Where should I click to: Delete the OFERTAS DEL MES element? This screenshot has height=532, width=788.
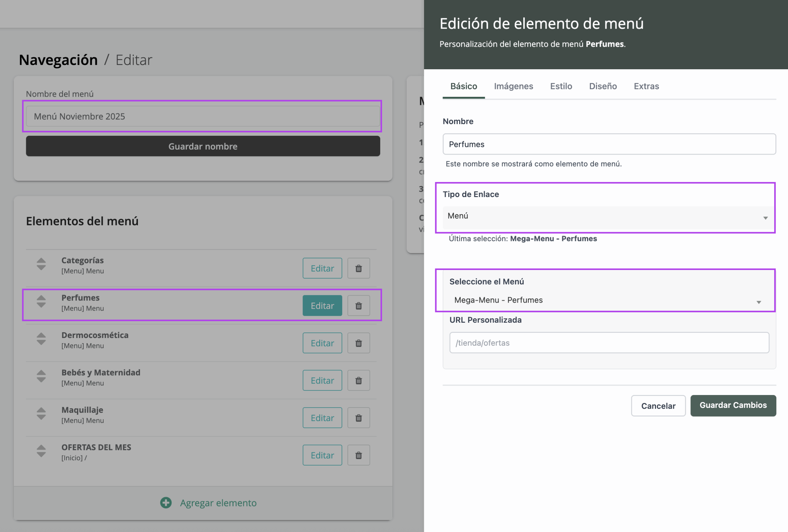point(358,455)
